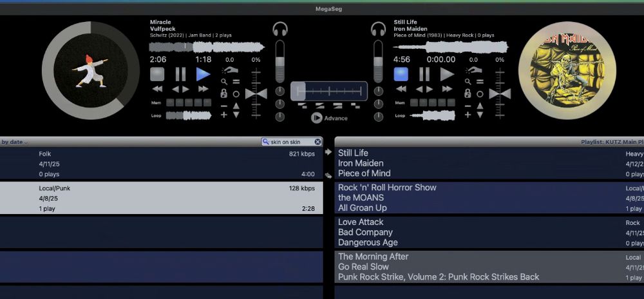Click the bowtie pitch slider on the Miracle deck

(x=256, y=93)
